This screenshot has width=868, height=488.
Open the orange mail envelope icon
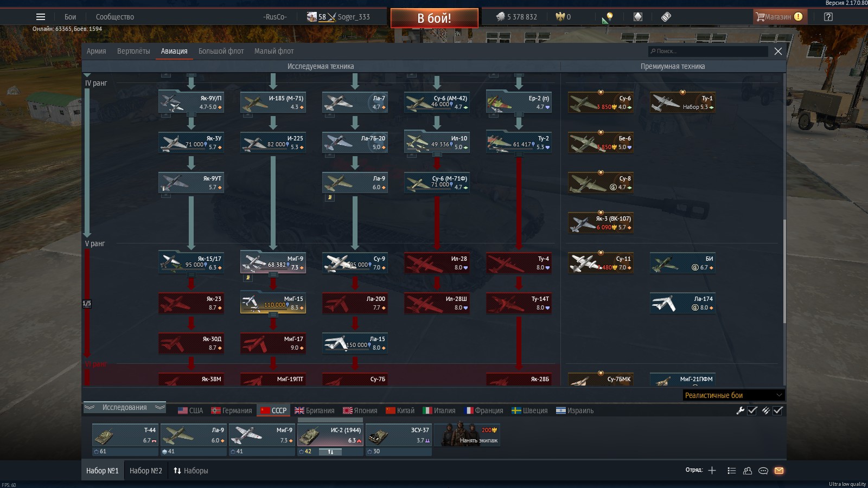pos(779,471)
